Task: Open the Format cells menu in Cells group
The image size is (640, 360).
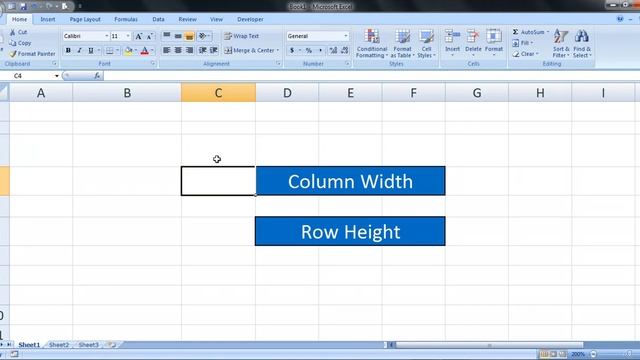Action: pos(494,43)
